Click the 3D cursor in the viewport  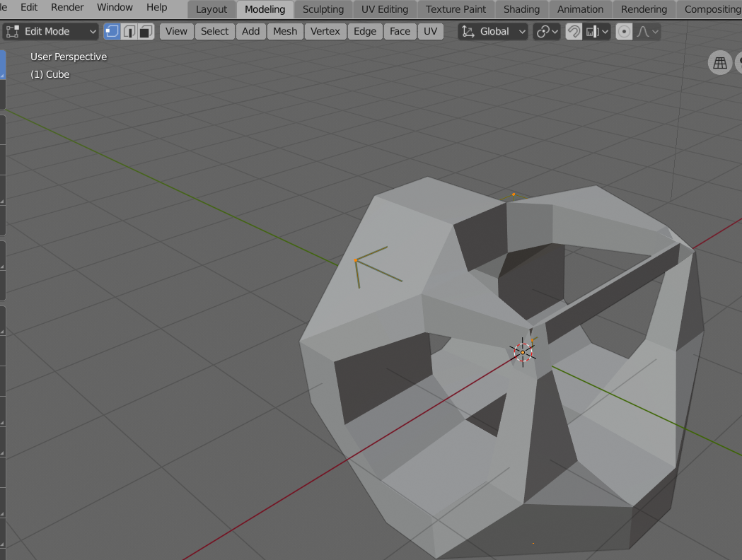pos(523,352)
